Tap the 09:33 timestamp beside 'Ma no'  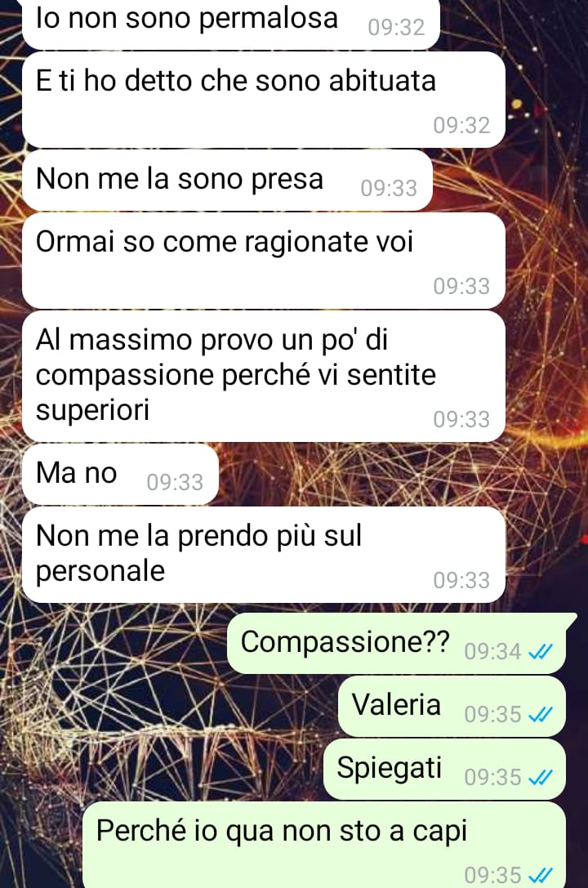coord(175,483)
